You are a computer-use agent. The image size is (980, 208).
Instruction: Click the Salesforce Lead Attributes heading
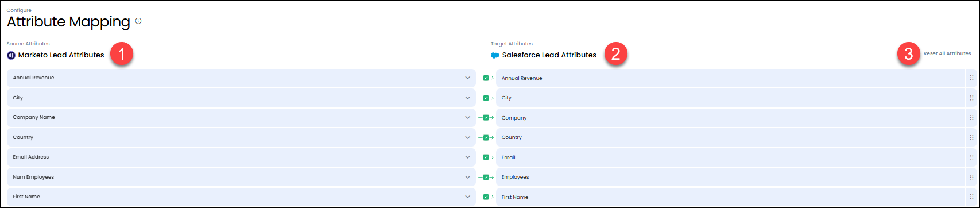pos(549,55)
